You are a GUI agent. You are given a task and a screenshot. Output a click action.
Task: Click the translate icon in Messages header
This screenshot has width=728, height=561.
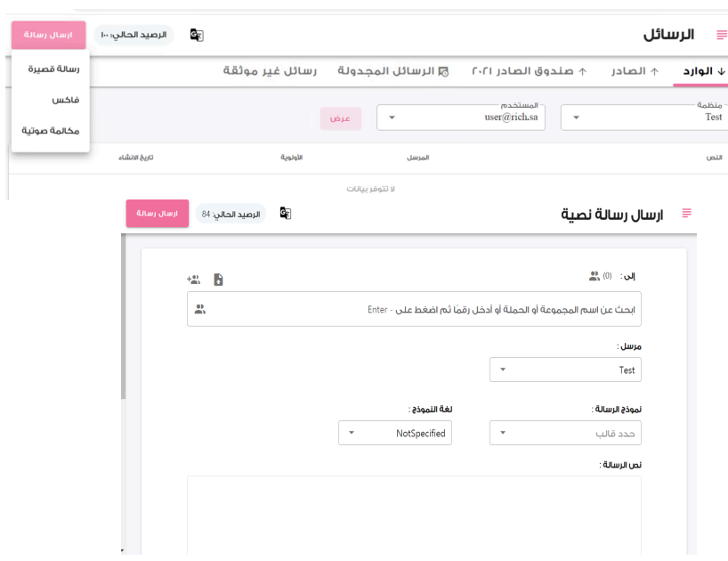(x=197, y=35)
